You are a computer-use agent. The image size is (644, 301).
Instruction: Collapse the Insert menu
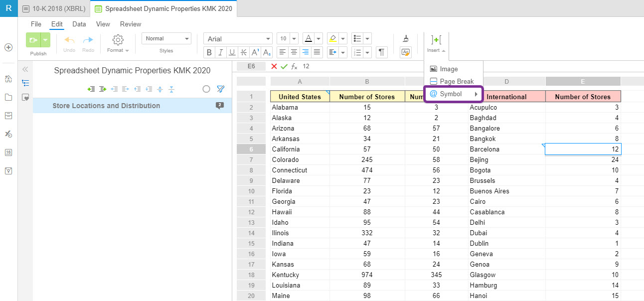[436, 44]
